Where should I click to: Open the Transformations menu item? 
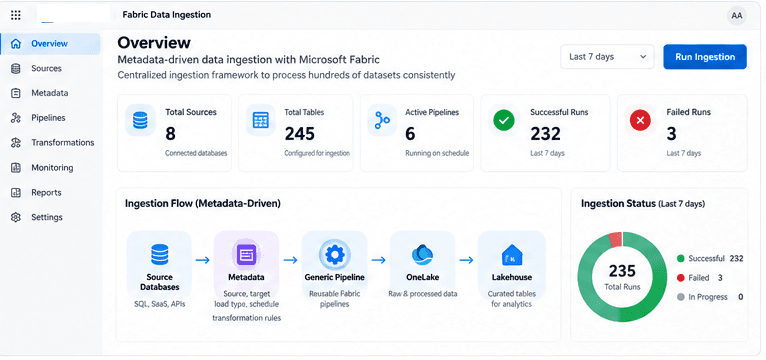click(x=51, y=143)
